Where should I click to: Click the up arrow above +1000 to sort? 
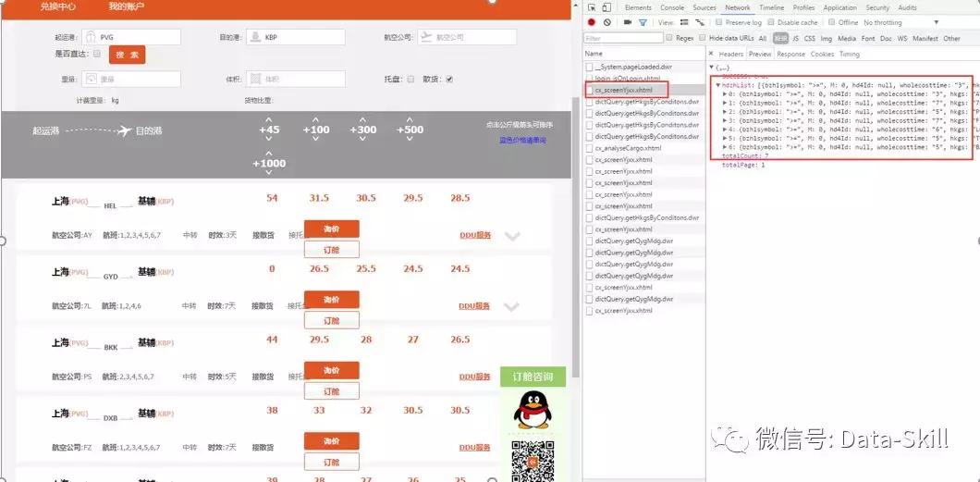click(269, 154)
